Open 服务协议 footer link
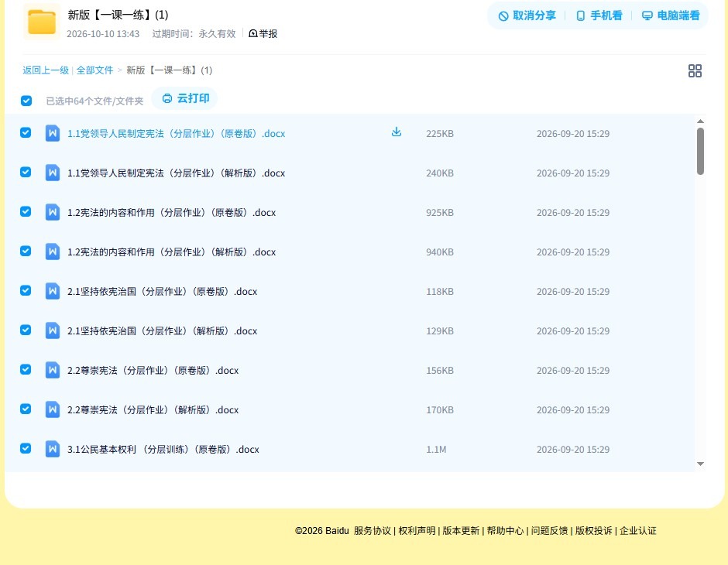This screenshot has height=565, width=728. click(373, 531)
